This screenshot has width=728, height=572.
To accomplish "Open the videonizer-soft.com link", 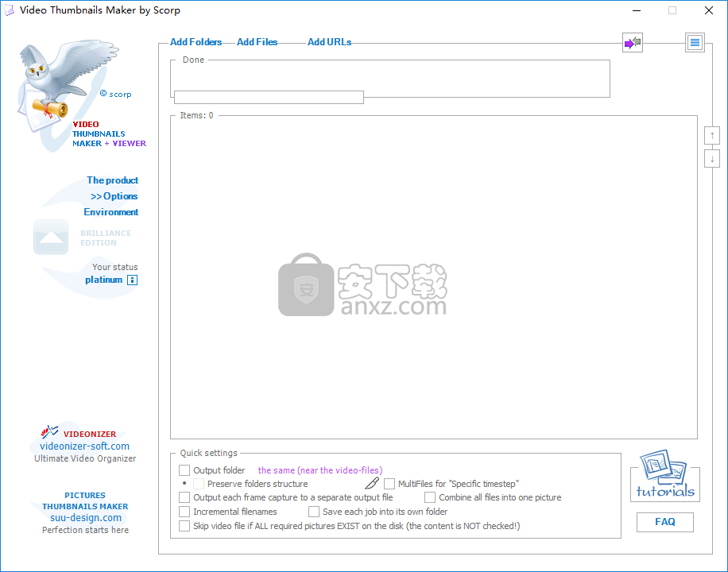I will pyautogui.click(x=84, y=446).
